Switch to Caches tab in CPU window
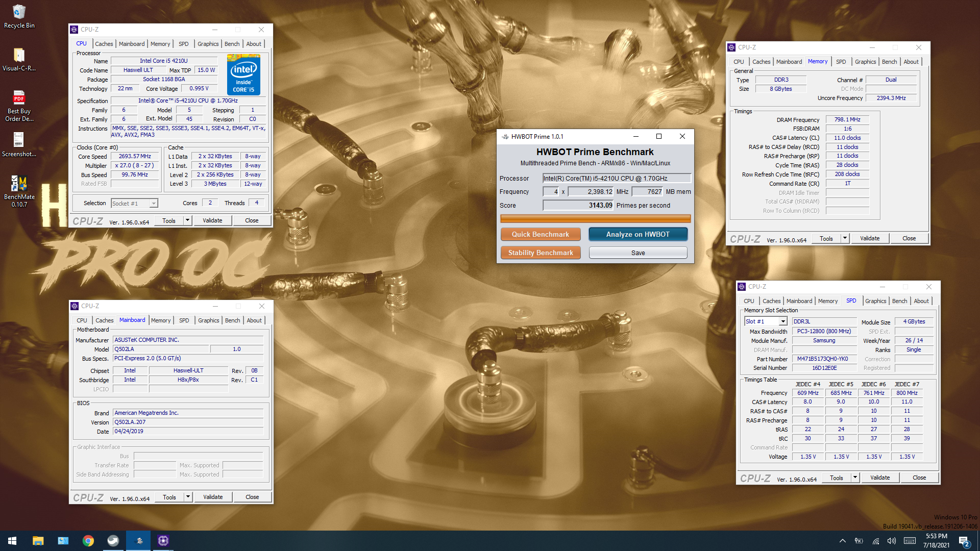Screen dimensions: 980x551 point(104,44)
